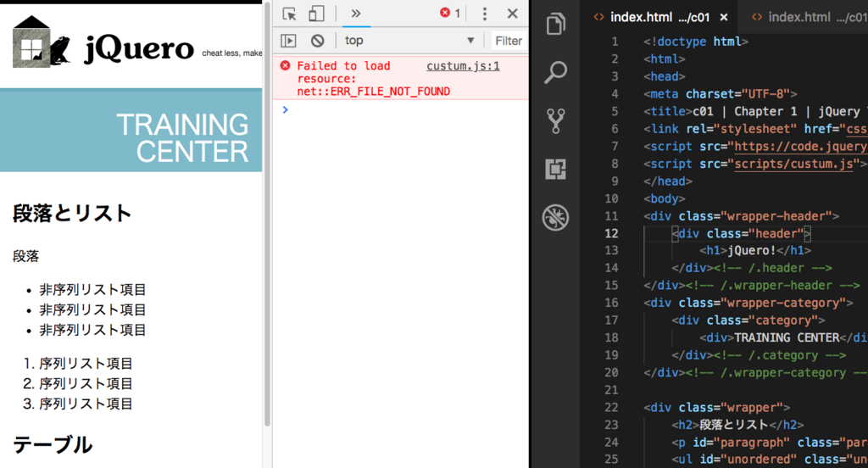Open the DevTools three-dot customize menu

pos(484,14)
